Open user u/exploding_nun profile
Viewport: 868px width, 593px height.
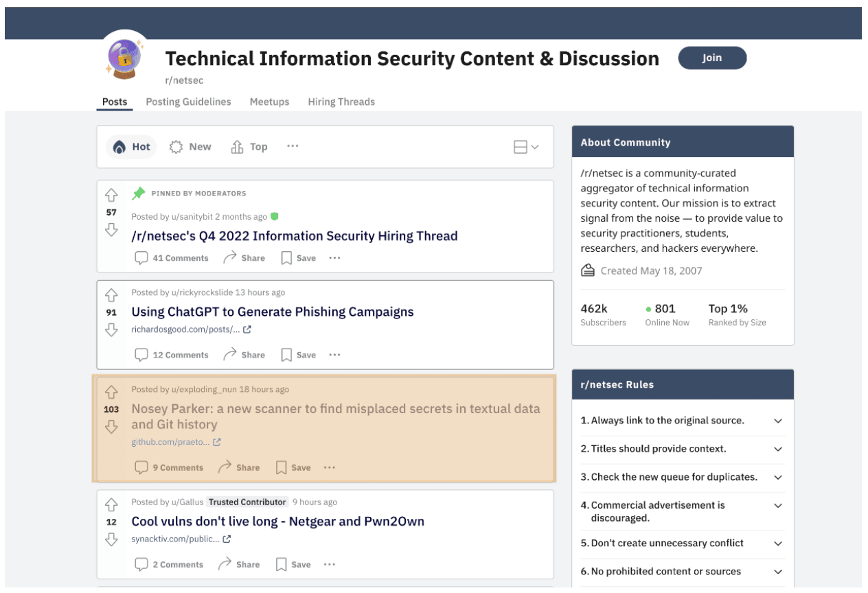coord(204,389)
